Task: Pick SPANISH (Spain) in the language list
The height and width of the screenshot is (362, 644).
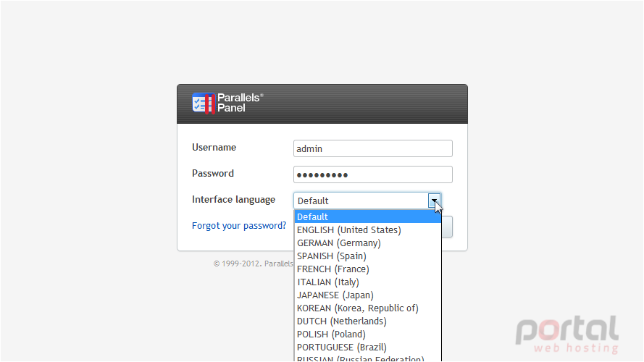Action: 367,256
